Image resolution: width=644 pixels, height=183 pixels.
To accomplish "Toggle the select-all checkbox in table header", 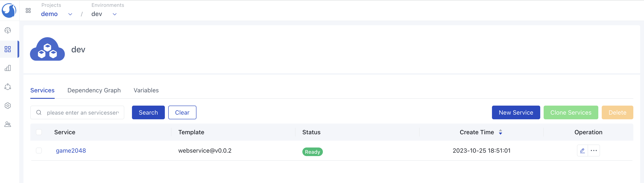I will click(x=39, y=132).
